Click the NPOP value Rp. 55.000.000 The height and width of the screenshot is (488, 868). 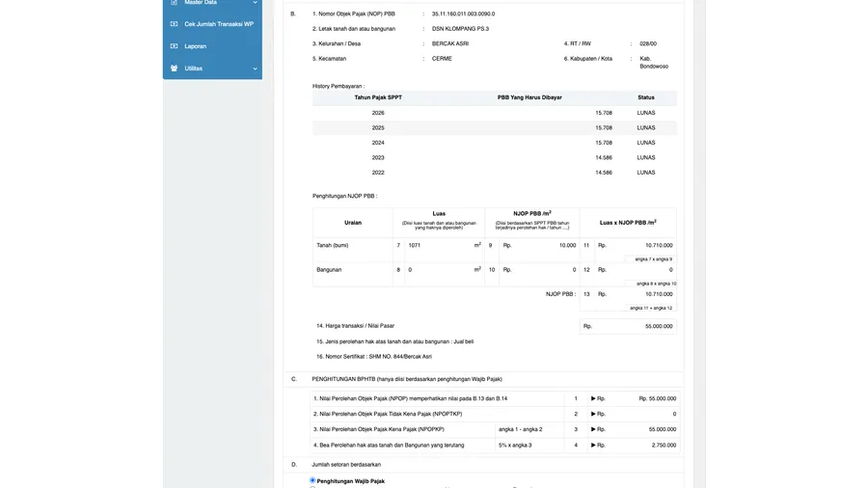tap(657, 398)
